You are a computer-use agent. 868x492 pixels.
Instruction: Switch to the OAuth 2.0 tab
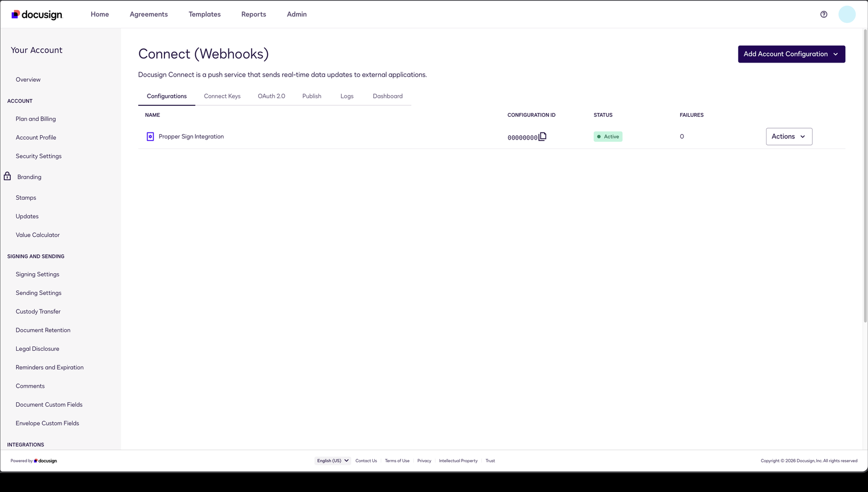click(x=271, y=96)
